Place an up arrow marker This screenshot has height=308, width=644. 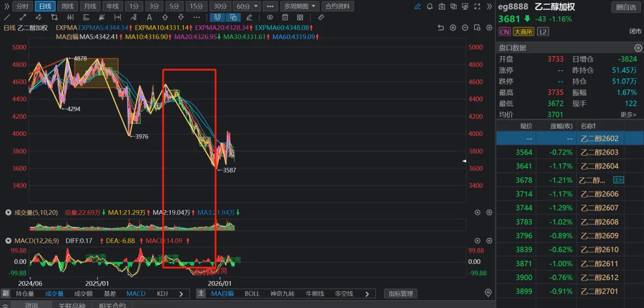click(165, 17)
